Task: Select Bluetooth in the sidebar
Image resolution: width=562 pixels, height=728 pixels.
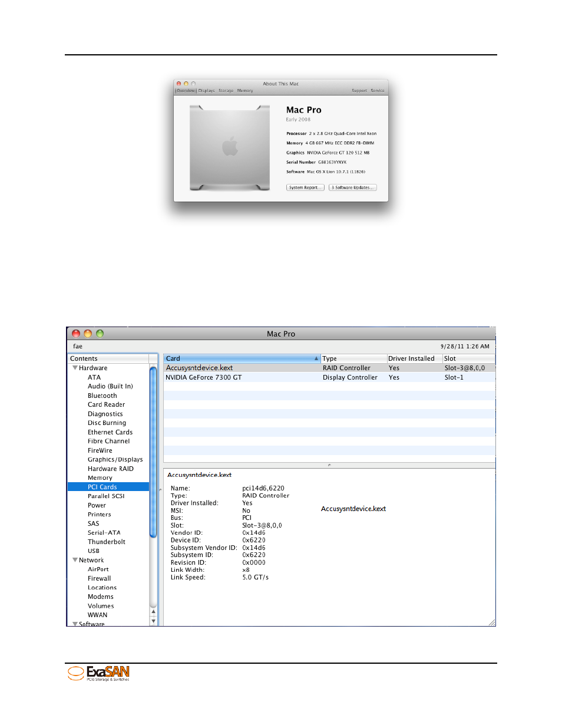Action: coord(102,396)
